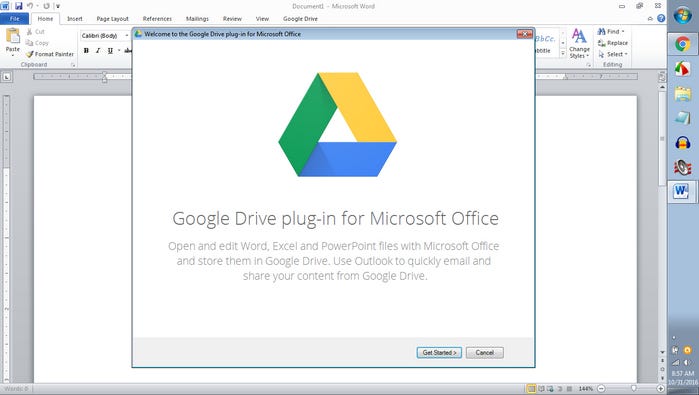The image size is (699, 395).
Task: Open the headphones app in the taskbar
Action: 683,143
